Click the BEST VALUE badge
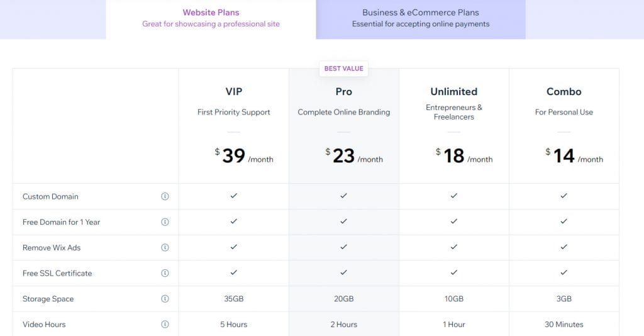This screenshot has height=336, width=644. [x=344, y=69]
